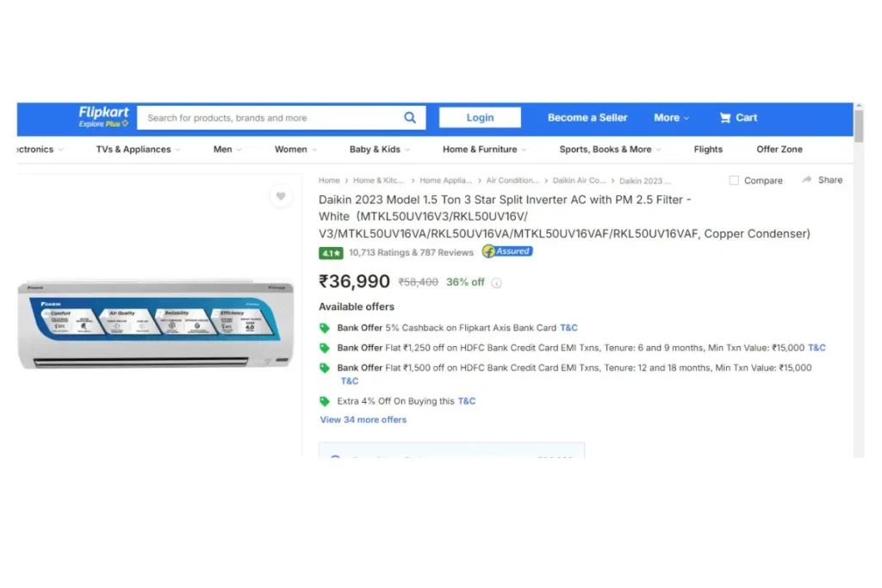This screenshot has height=588, width=882.
Task: Click the Daikin AC product image
Action: pos(156,325)
